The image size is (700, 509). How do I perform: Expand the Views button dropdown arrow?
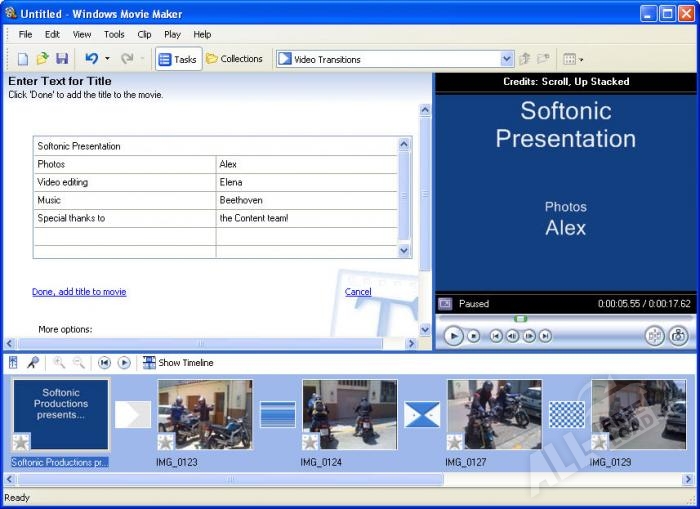point(582,60)
